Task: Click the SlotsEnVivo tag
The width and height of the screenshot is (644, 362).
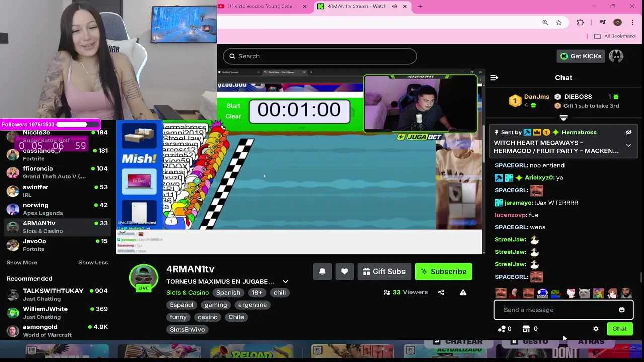Action: [x=187, y=329]
